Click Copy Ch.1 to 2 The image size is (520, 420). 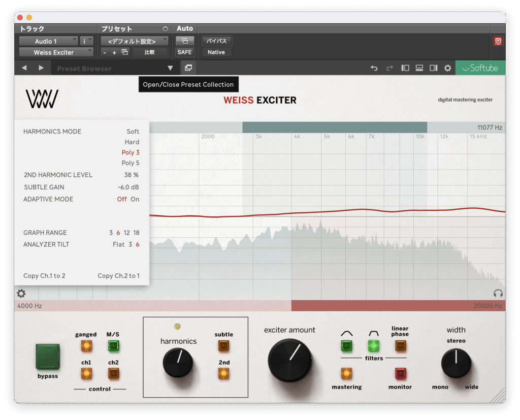tap(45, 276)
